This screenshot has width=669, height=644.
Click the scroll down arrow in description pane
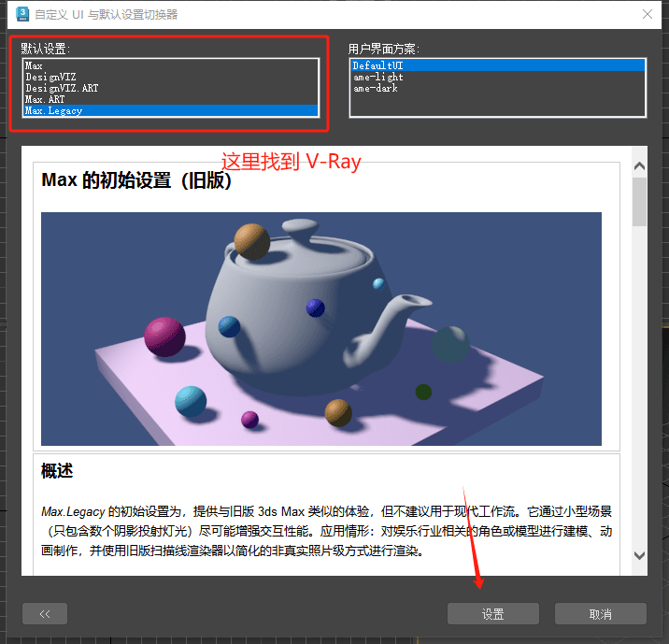(x=639, y=555)
